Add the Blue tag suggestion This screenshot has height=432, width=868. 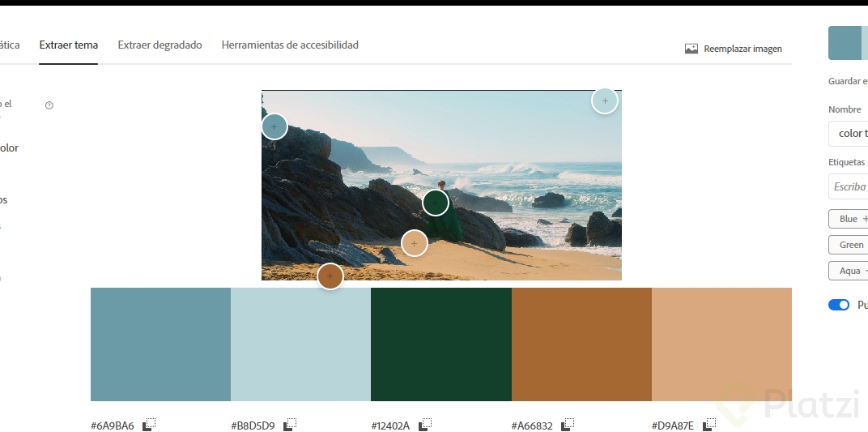(x=849, y=219)
